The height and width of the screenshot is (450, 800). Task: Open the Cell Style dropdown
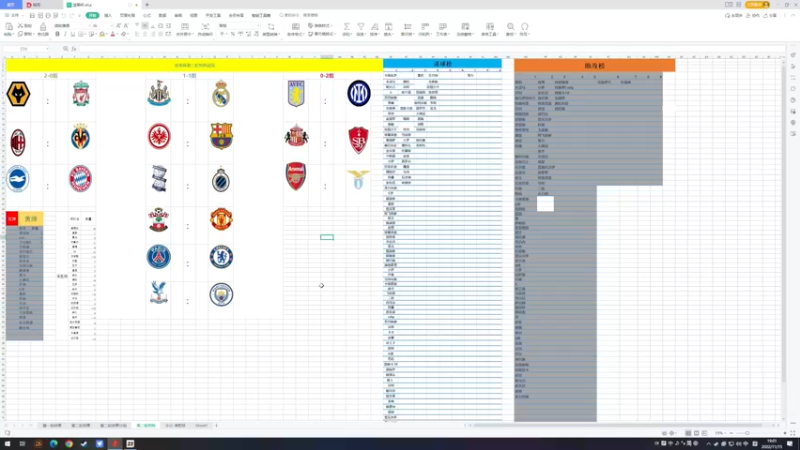point(322,34)
